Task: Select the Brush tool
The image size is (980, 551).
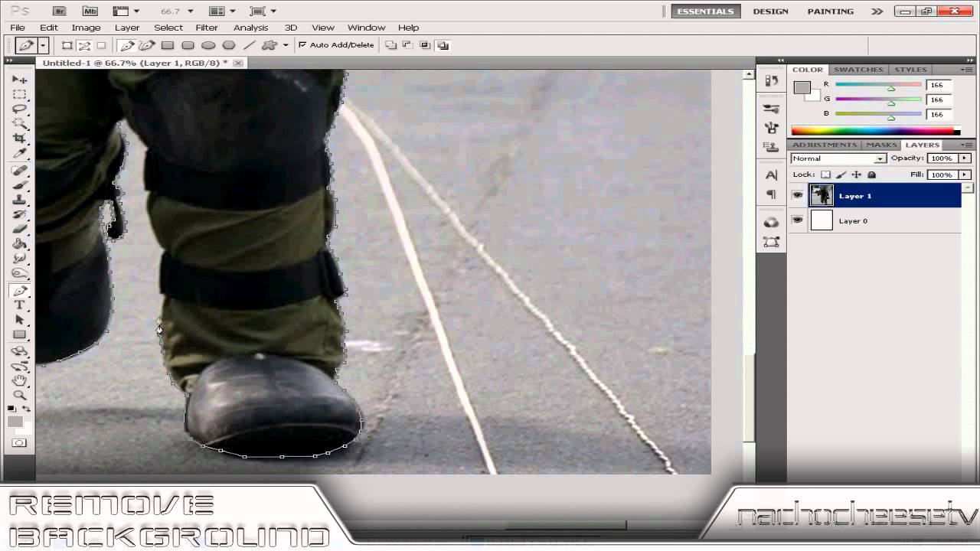Action: tap(20, 185)
